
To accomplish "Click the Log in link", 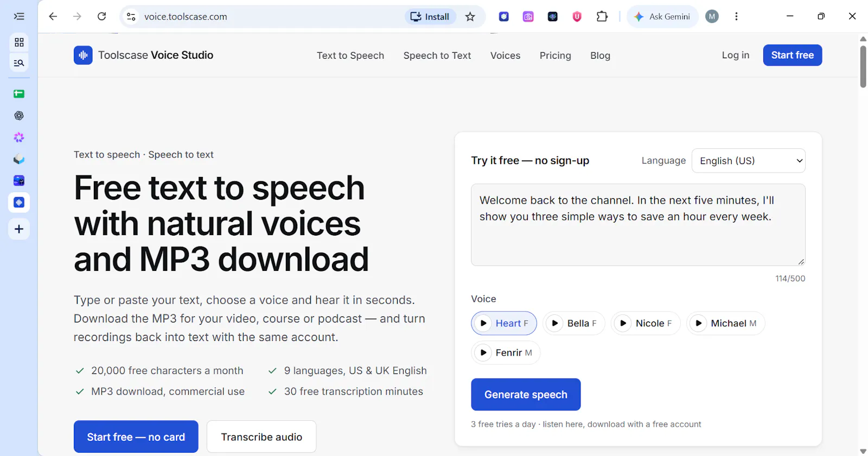I will 735,55.
